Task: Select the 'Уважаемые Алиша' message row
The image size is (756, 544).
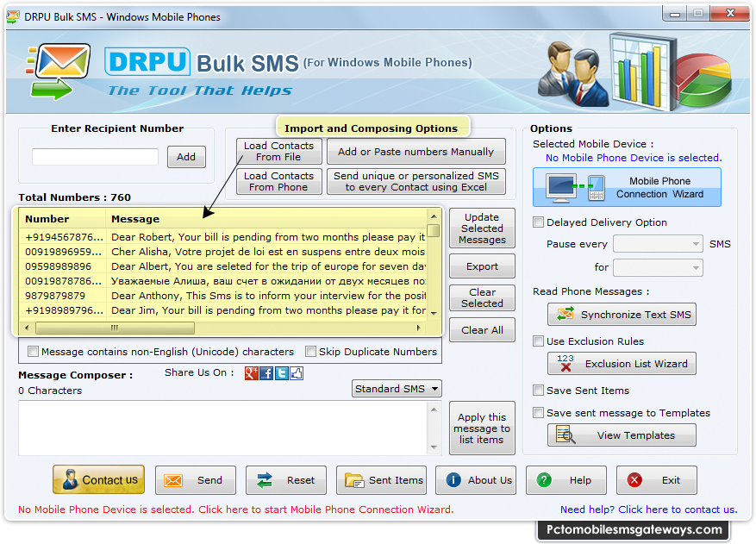Action: [224, 281]
